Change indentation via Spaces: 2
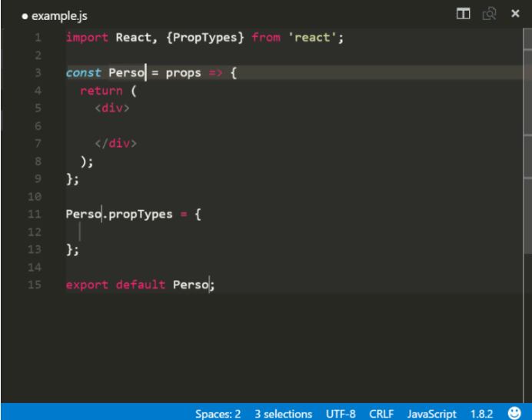 click(218, 414)
